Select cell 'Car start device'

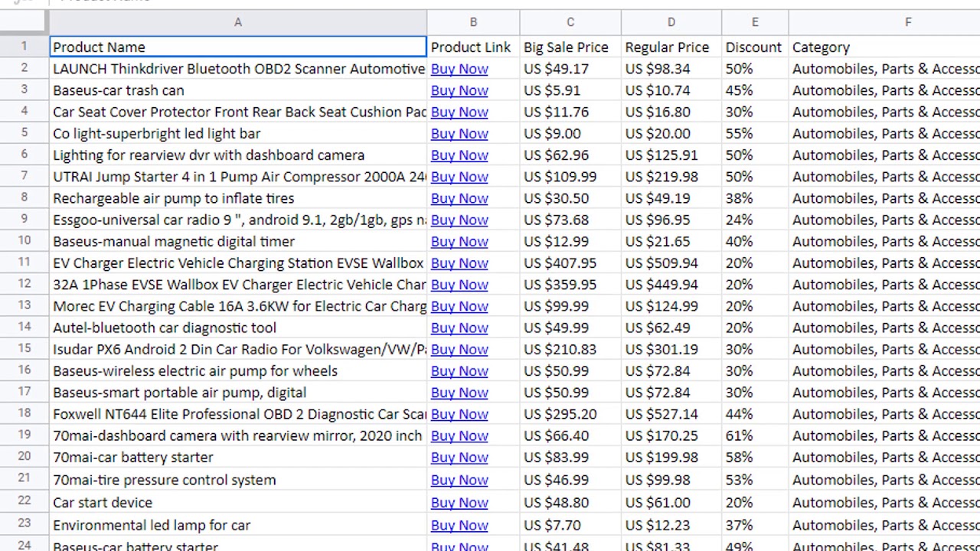(x=238, y=503)
